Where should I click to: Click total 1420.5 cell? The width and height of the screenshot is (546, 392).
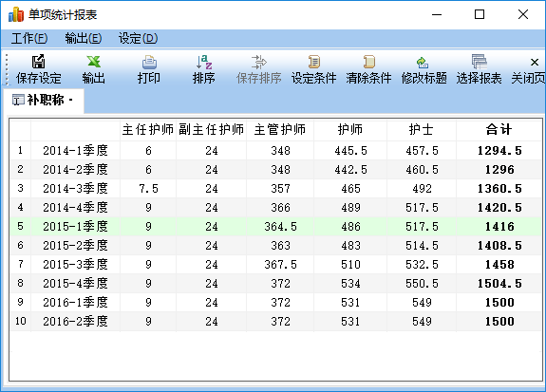[x=499, y=208]
